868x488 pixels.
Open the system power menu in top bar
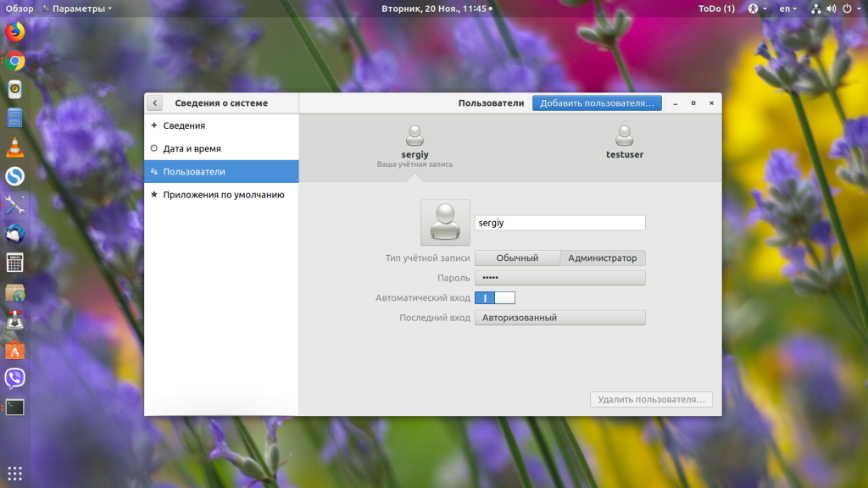tap(851, 8)
